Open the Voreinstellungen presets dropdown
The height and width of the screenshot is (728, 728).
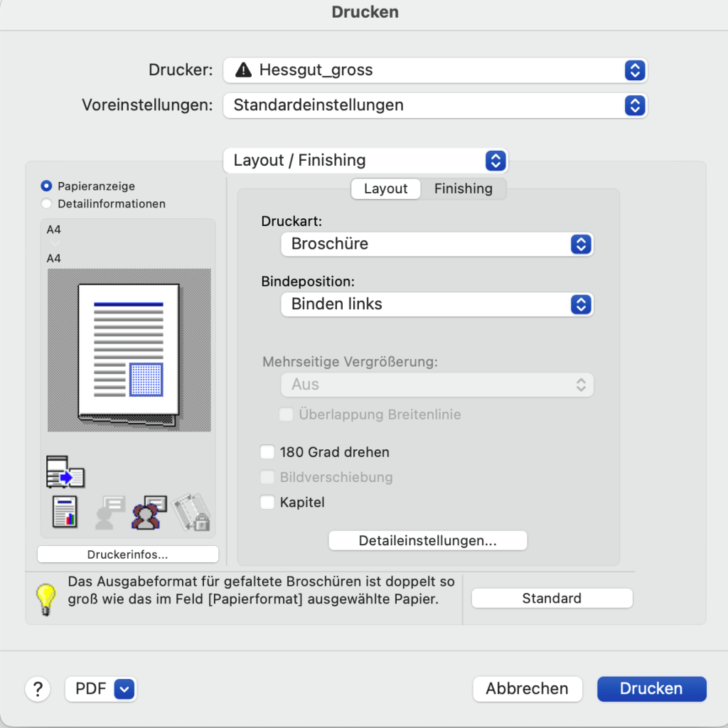434,105
